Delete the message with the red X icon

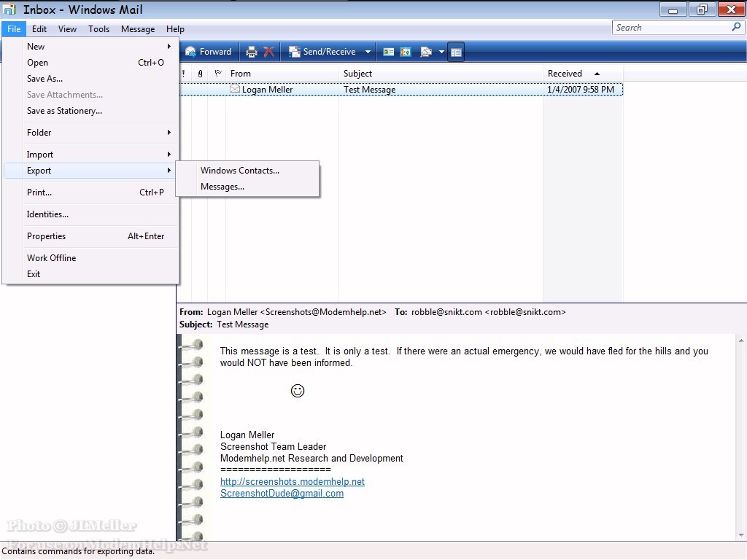[x=269, y=52]
